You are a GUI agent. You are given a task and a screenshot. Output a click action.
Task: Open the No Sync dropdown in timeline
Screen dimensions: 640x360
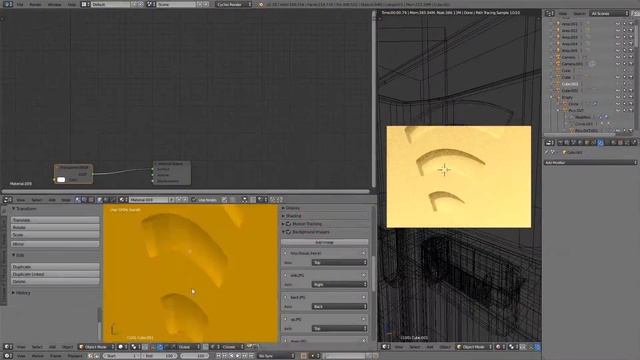(276, 356)
